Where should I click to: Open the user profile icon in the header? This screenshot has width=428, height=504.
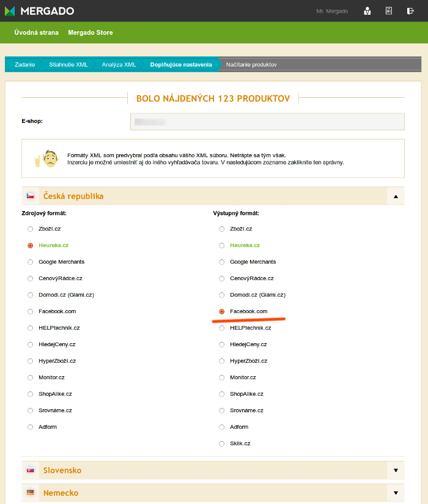pos(367,11)
